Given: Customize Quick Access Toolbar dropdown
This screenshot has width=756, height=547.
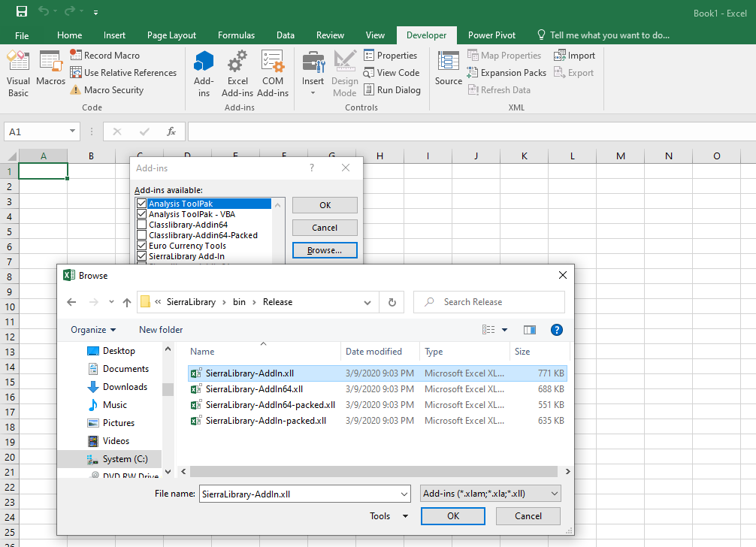Looking at the screenshot, I should (x=96, y=13).
